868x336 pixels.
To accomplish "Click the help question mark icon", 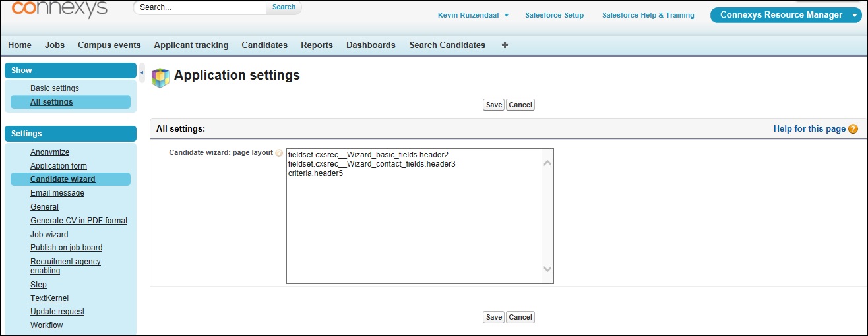I will (853, 129).
